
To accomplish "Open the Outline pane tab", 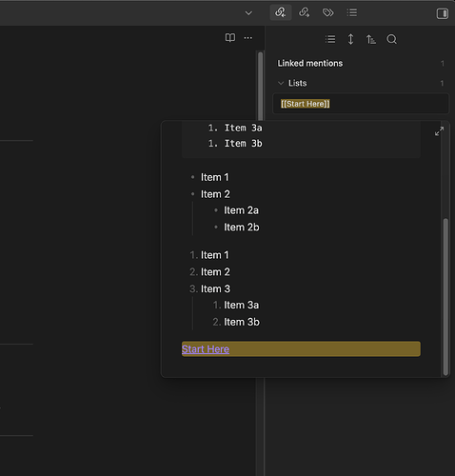I will point(352,12).
